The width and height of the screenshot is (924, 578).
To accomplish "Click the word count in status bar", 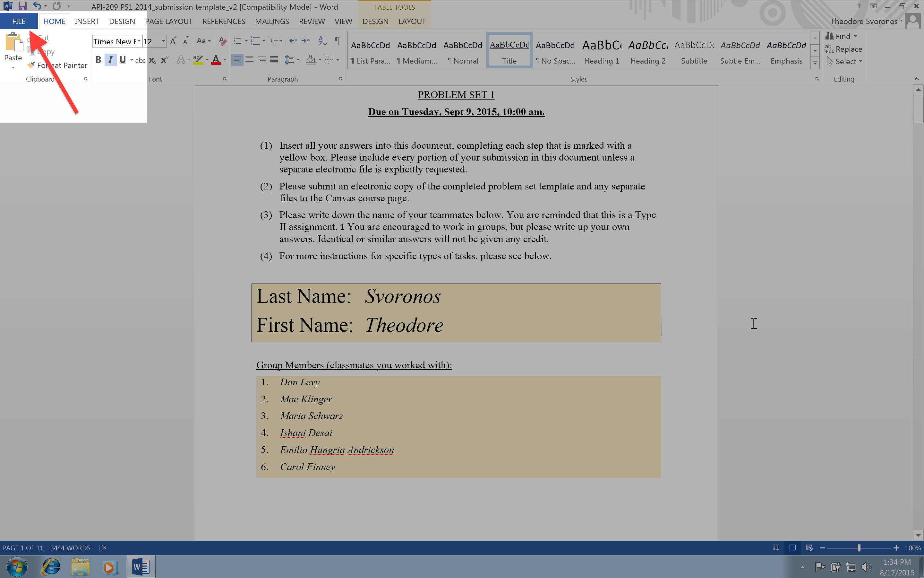I will point(70,548).
